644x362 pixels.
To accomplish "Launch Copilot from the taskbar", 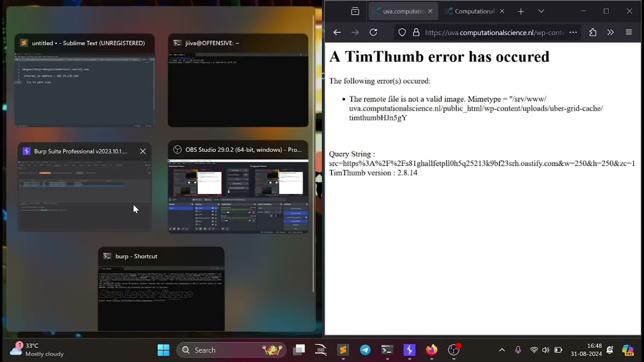I will (627, 350).
